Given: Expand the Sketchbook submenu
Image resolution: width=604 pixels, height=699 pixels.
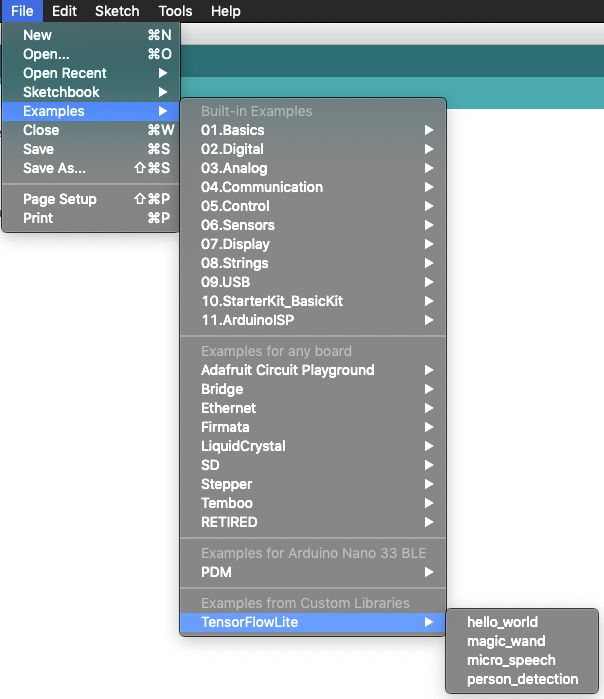Looking at the screenshot, I should [90, 92].
